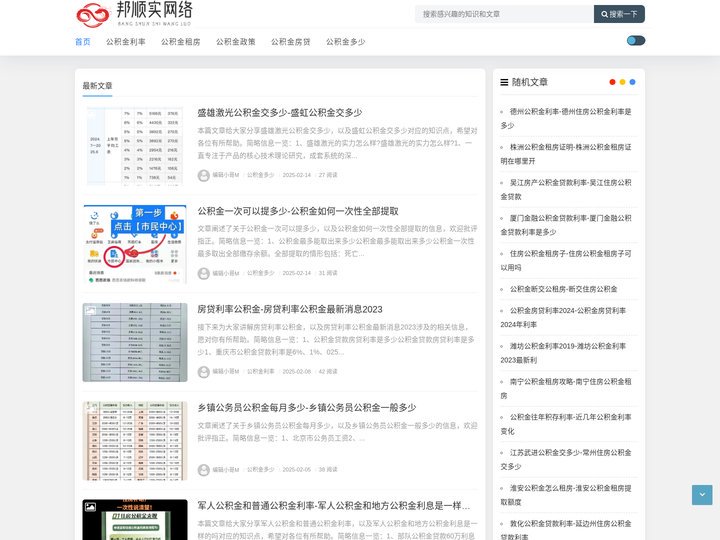Open the 公积金租房 nav item
720x540 pixels.
[x=180, y=42]
